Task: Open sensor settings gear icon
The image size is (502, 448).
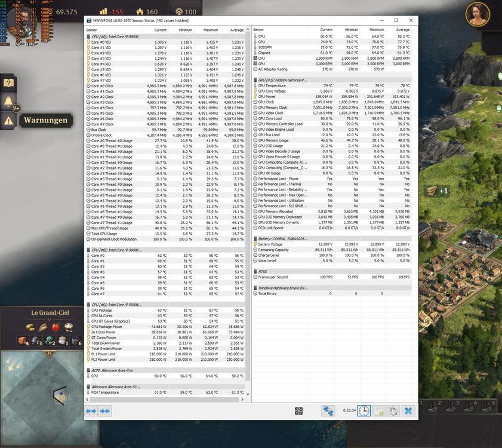Action: (393, 411)
